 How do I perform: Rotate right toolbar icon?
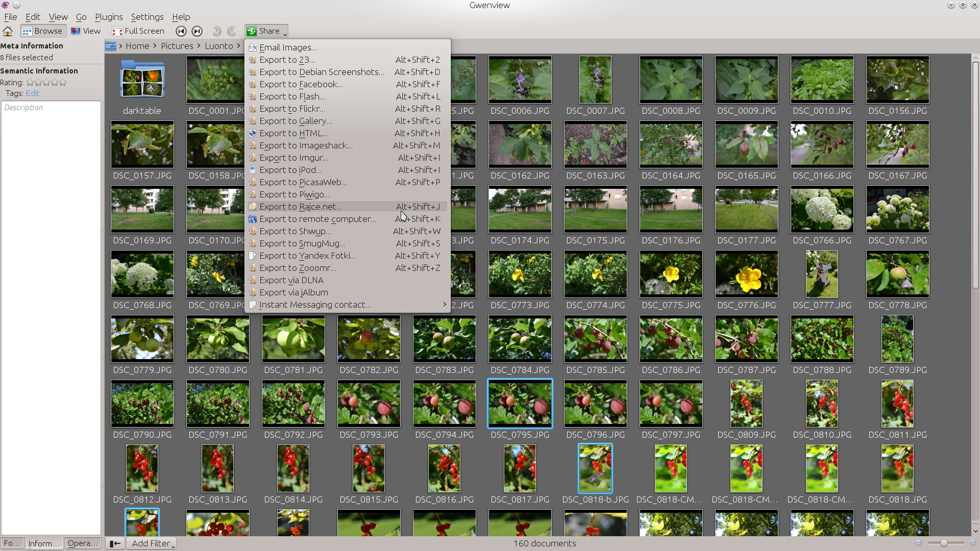point(232,31)
